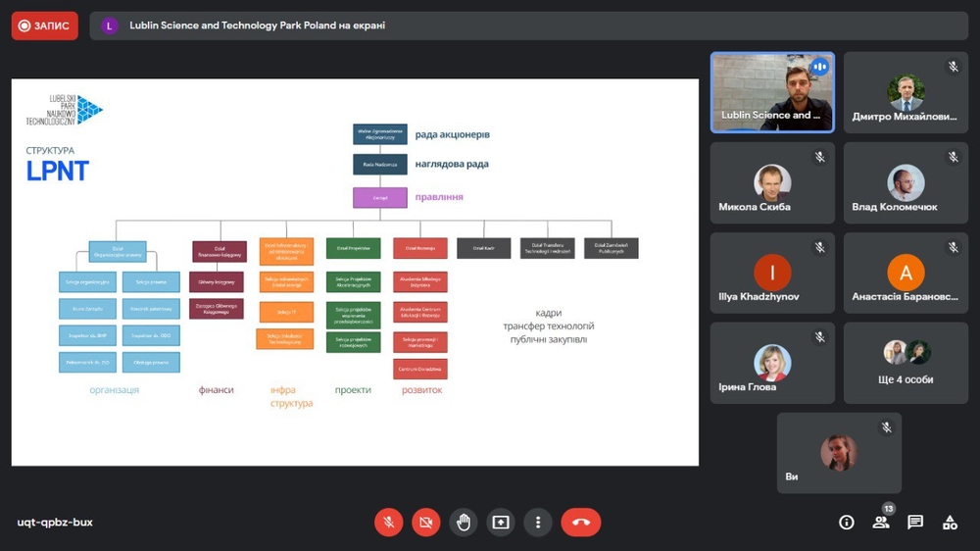
Task: Click muted mic icon on 'Ви' tile
Action: point(886,427)
